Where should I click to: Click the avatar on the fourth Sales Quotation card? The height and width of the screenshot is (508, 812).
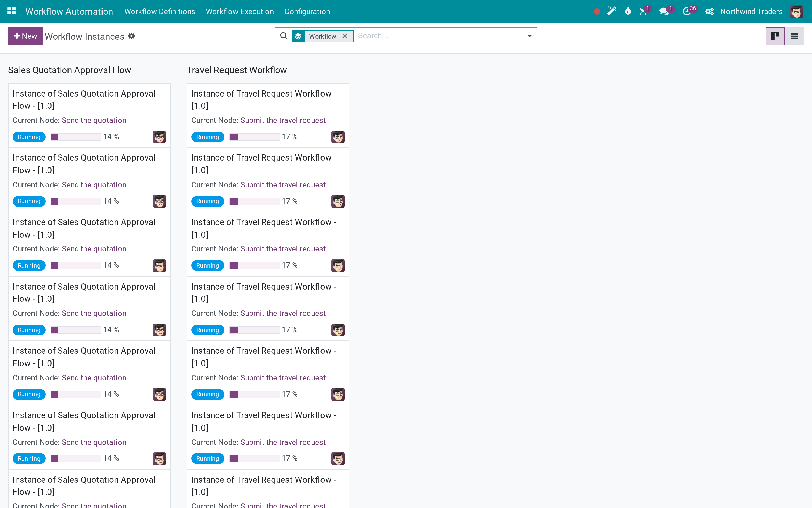pos(159,330)
